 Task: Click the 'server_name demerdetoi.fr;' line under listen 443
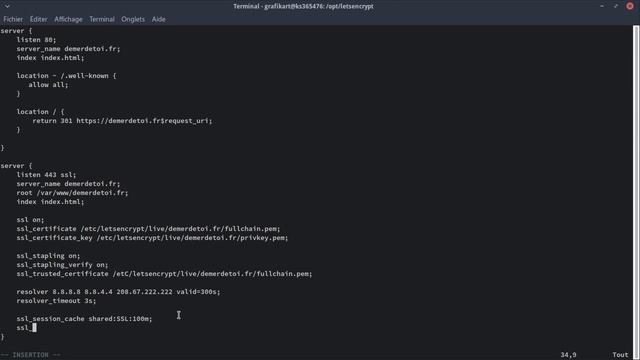pyautogui.click(x=68, y=184)
